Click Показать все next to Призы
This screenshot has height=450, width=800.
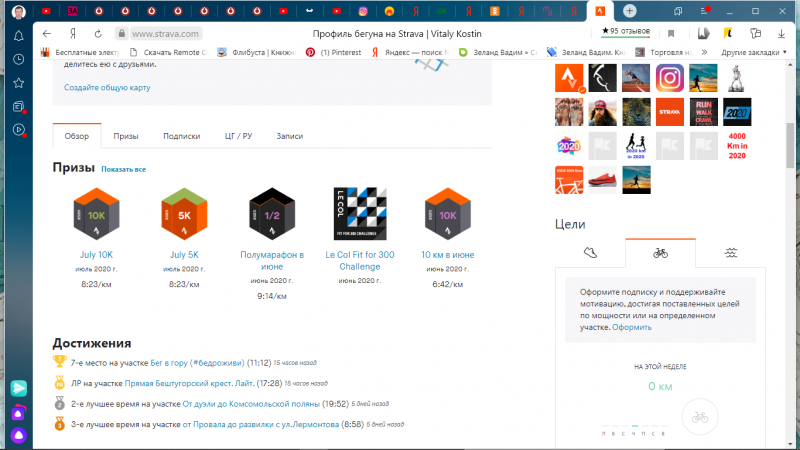pos(123,169)
